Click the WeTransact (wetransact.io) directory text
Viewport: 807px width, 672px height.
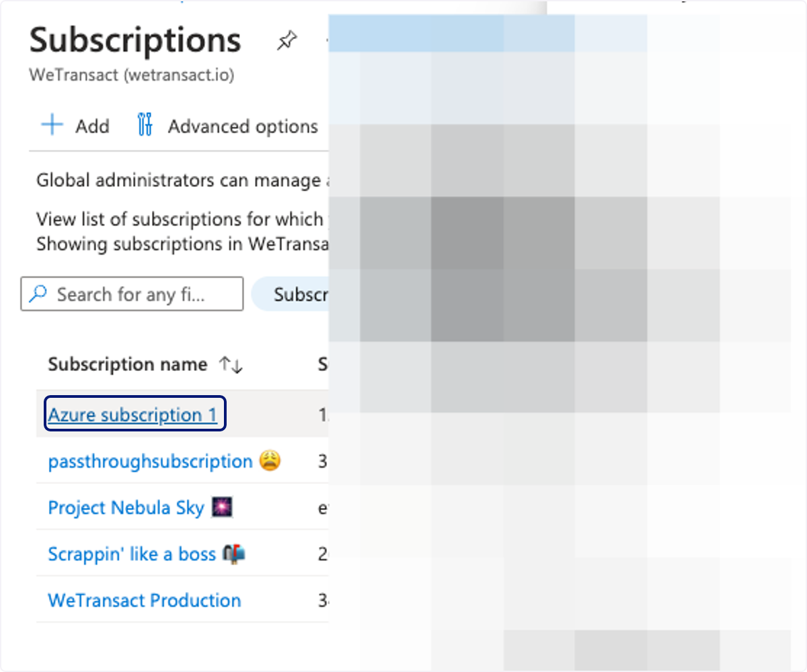point(132,75)
